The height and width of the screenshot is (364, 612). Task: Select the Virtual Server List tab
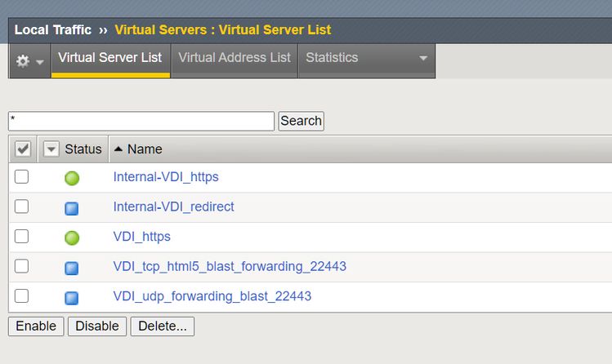click(110, 58)
